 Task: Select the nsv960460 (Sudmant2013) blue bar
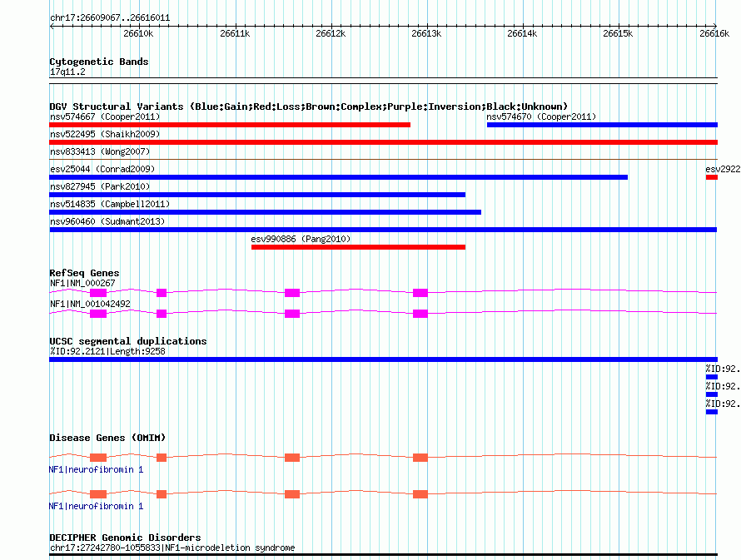pyautogui.click(x=383, y=230)
